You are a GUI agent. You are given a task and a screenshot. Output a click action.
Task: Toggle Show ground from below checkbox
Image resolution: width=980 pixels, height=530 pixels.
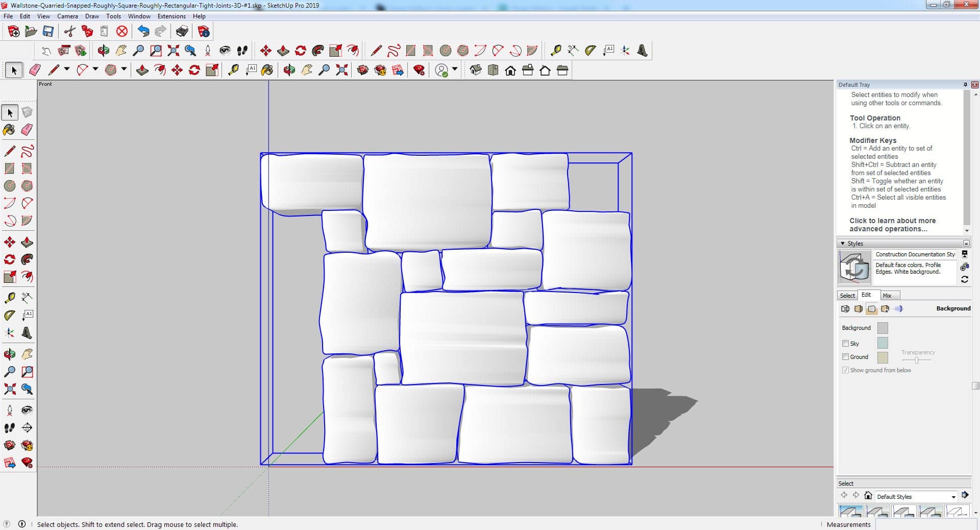tap(845, 370)
